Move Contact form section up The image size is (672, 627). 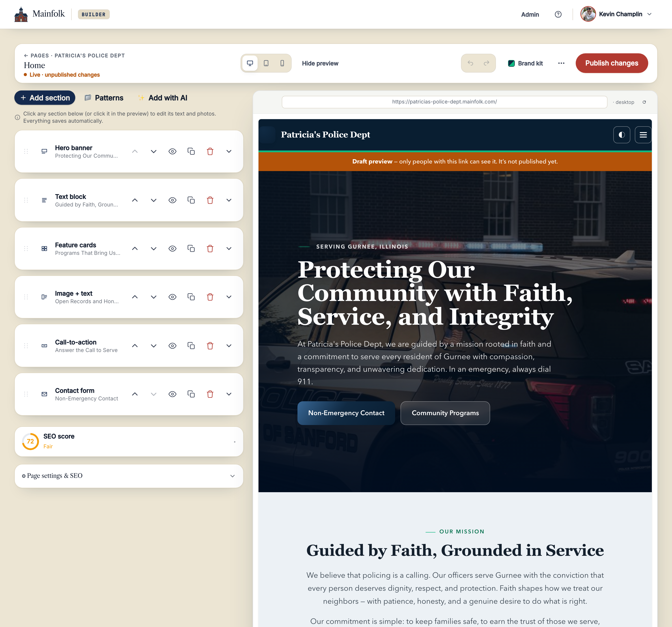(x=135, y=394)
